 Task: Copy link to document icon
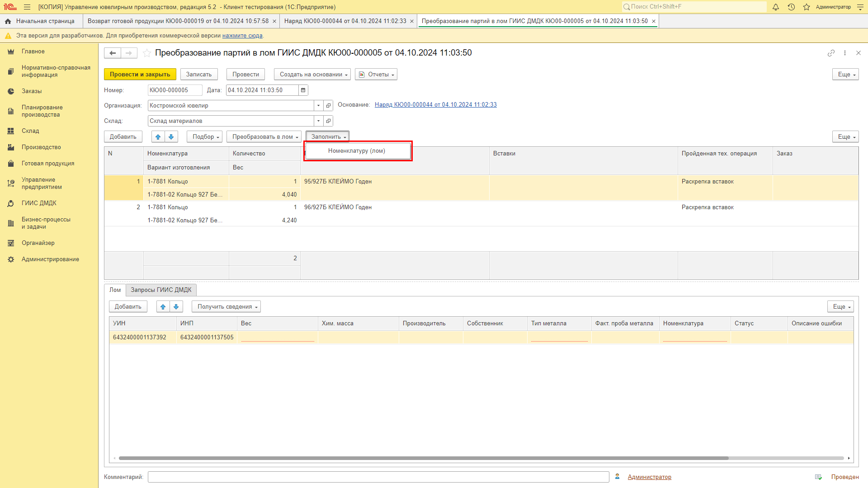[x=831, y=53]
